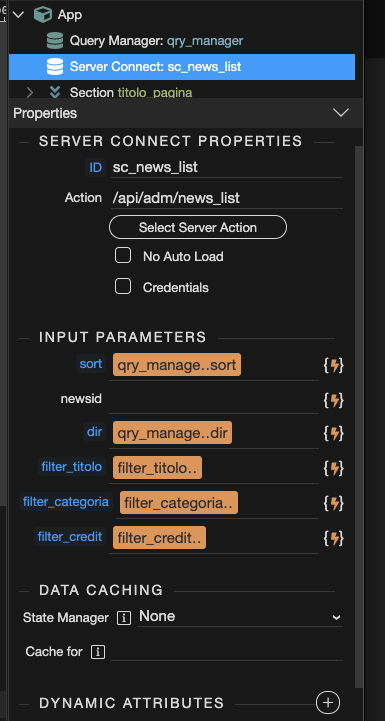This screenshot has width=385, height=721.
Task: Click the Select Server Action button
Action: point(198,227)
